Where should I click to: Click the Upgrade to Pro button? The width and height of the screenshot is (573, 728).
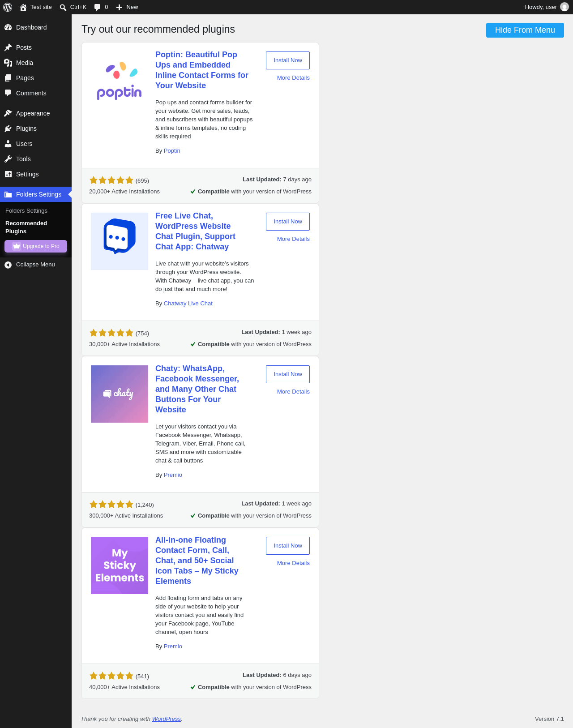click(36, 246)
